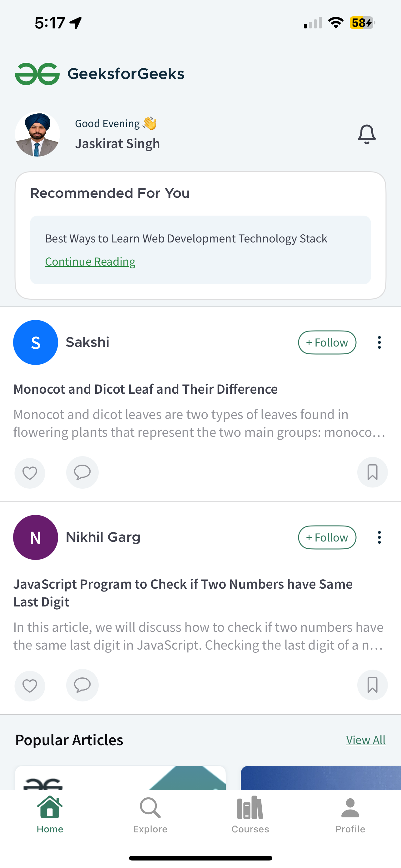Switch to the Explore tab
The width and height of the screenshot is (401, 868).
150,815
